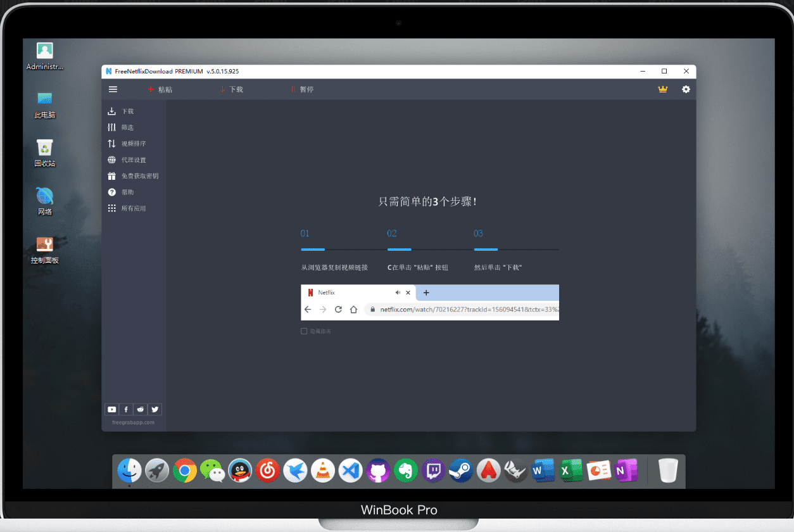
Task: Click the Administrator desktop icon
Action: click(45, 56)
